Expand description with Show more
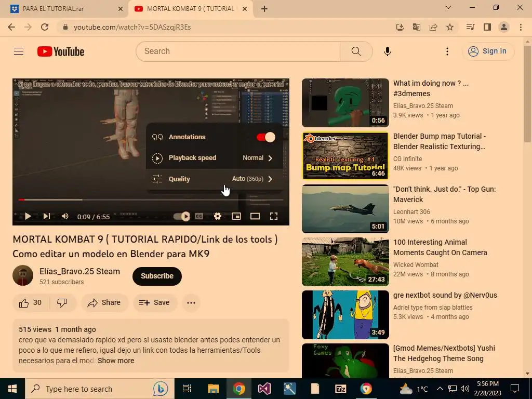Viewport: 532px width, 399px height. pos(116,361)
